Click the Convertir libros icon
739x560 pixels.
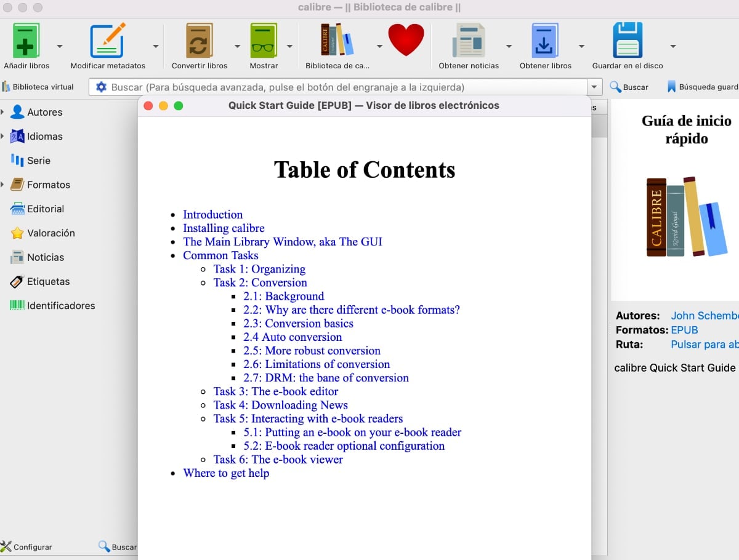pos(199,41)
